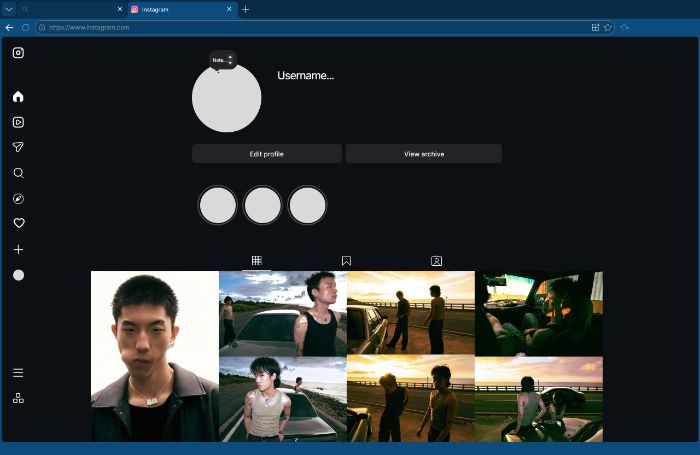The height and width of the screenshot is (455, 700).
Task: Close the Instagram tab
Action: (229, 9)
